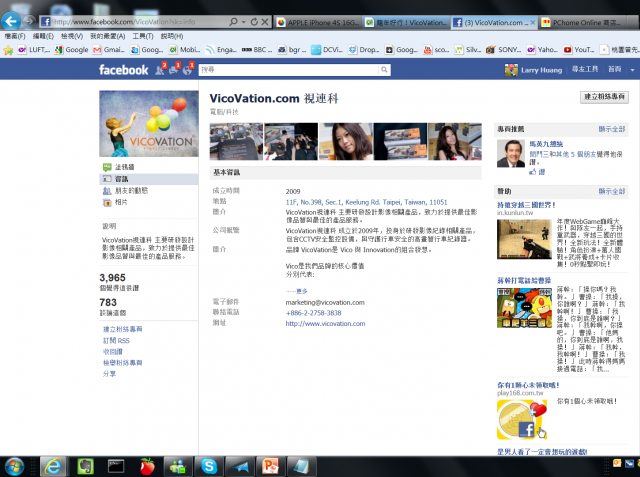Click the Facebook search input field
The image size is (640, 477).
coord(289,70)
